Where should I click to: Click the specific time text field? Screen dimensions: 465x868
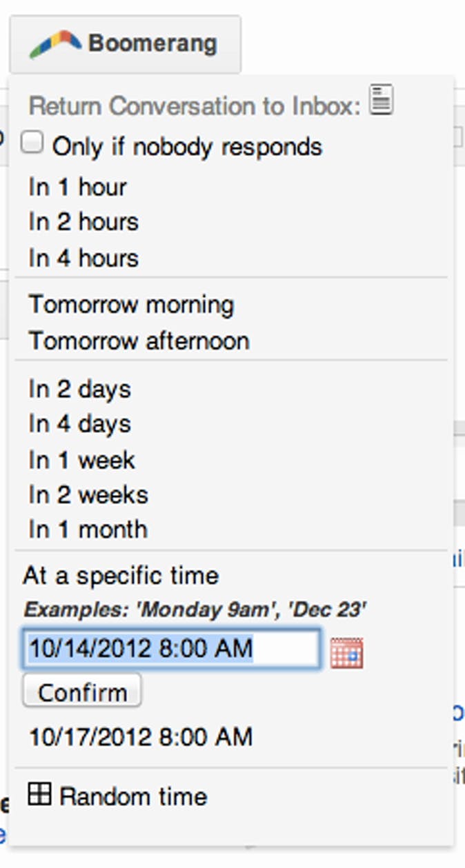pos(171,649)
